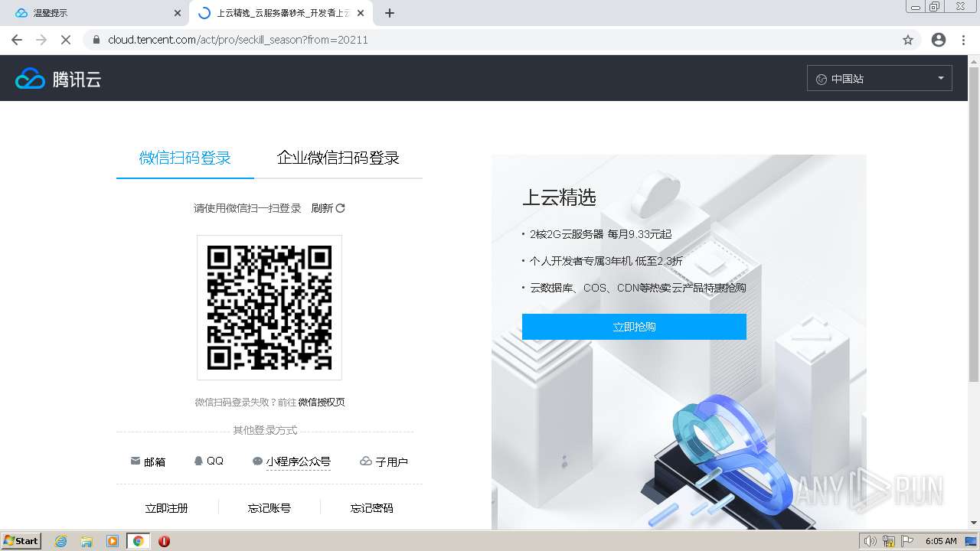The width and height of the screenshot is (980, 551).
Task: Click 立即注册 to register
Action: [x=166, y=508]
